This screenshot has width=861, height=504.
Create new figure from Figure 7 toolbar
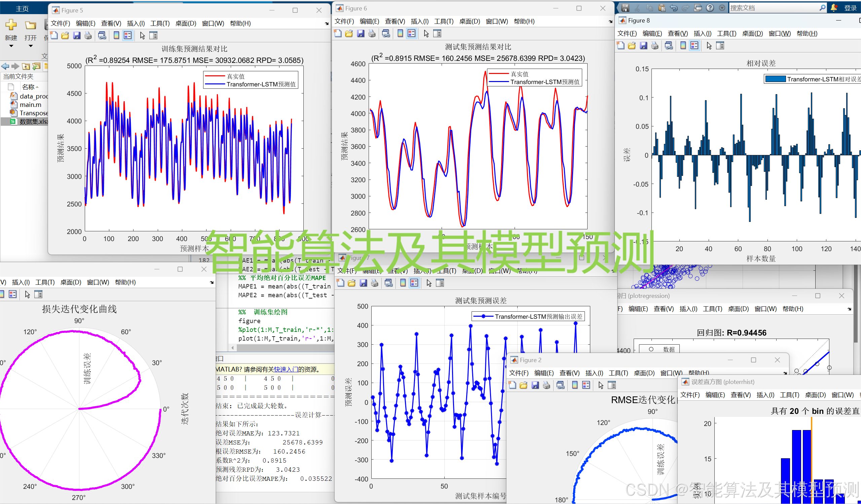tap(340, 283)
